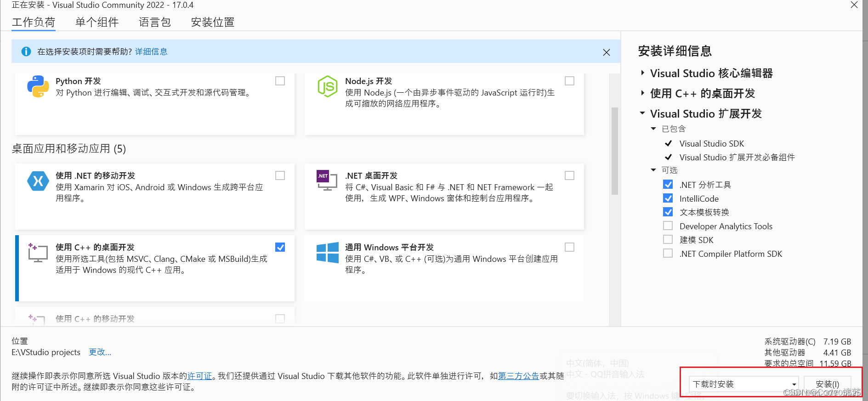Click the 安装详细信息 heading
Screen dimensions: 868x401
point(675,51)
